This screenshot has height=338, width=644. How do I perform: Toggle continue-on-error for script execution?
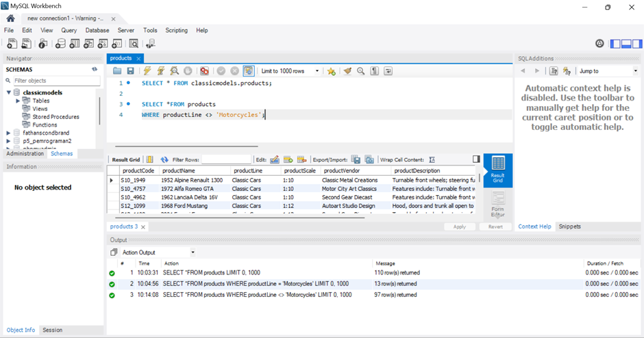coord(204,71)
